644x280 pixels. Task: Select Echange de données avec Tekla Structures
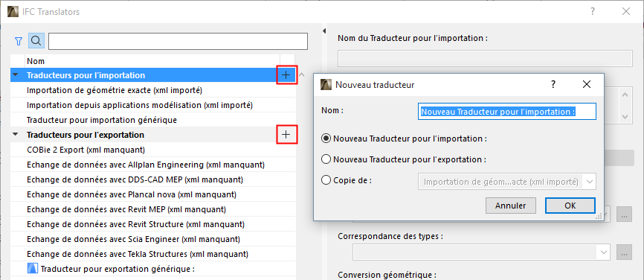(x=152, y=254)
